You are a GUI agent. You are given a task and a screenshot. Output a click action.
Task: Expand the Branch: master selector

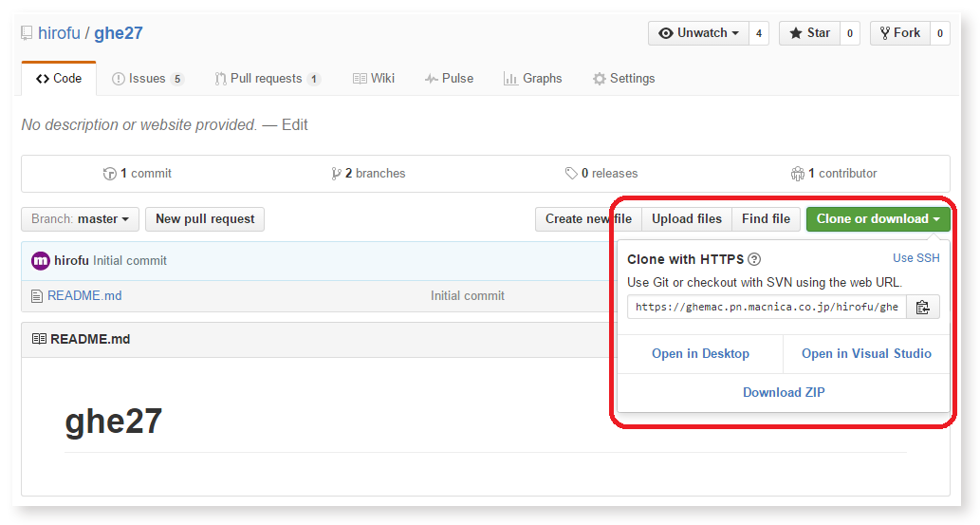click(80, 219)
